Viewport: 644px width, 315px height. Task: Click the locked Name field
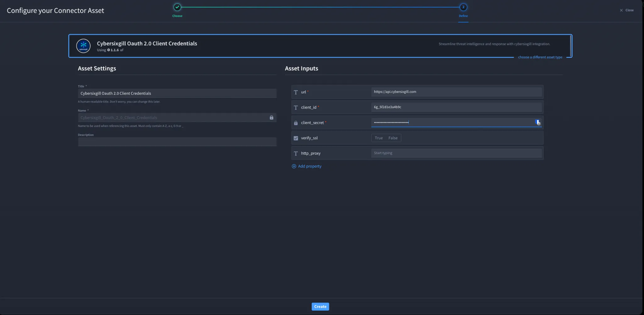pyautogui.click(x=177, y=118)
